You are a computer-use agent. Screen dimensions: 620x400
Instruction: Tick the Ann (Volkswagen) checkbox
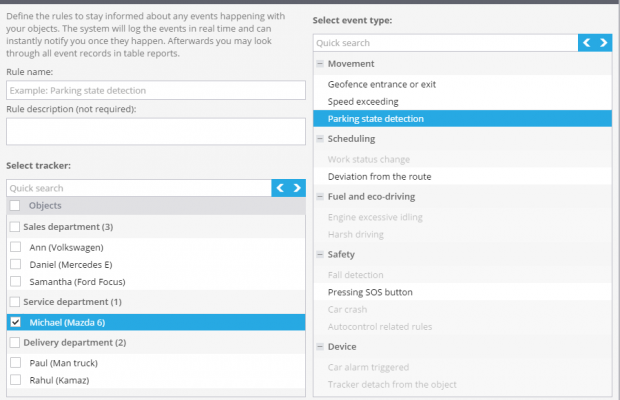15,247
